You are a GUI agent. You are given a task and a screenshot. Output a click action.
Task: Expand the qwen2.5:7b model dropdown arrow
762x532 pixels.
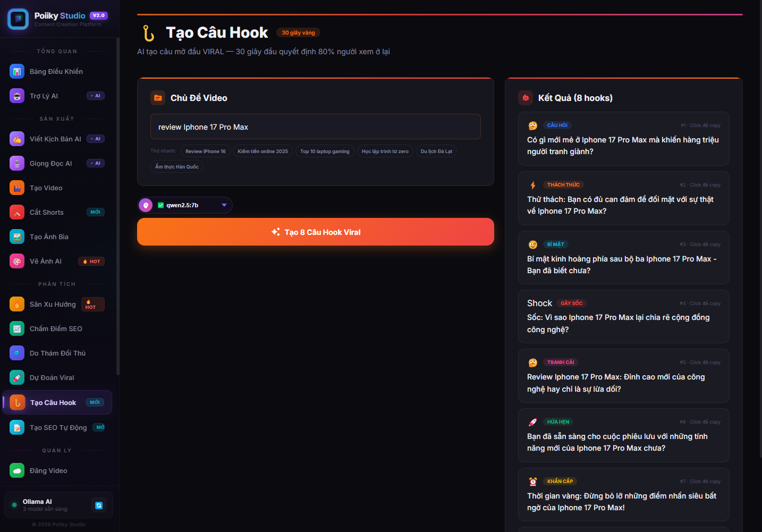coord(224,205)
